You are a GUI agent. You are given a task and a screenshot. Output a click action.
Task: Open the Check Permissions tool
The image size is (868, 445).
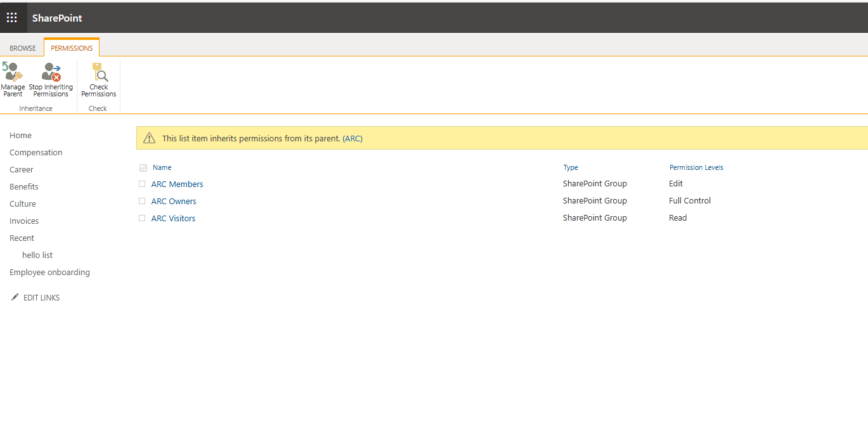point(99,72)
